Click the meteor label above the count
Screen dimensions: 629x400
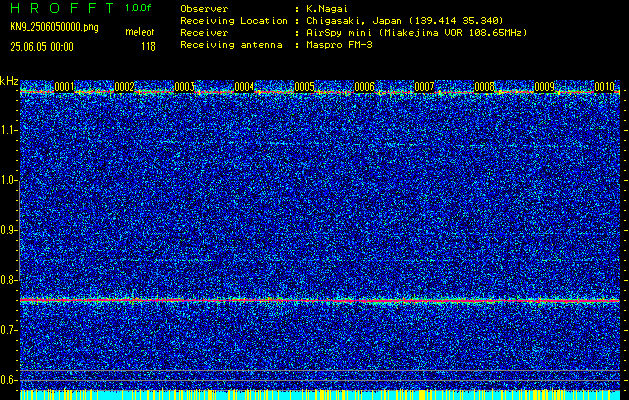click(x=140, y=32)
